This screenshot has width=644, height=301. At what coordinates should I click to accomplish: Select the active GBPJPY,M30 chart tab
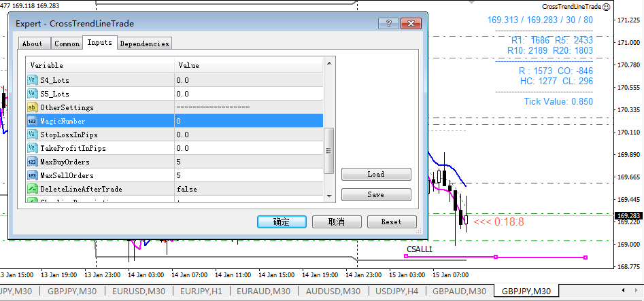[527, 291]
